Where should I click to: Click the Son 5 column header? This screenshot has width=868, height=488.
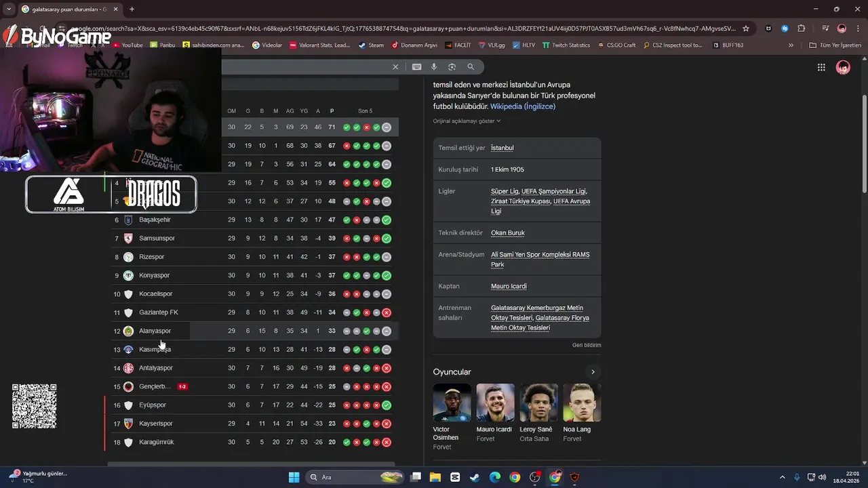(x=366, y=111)
